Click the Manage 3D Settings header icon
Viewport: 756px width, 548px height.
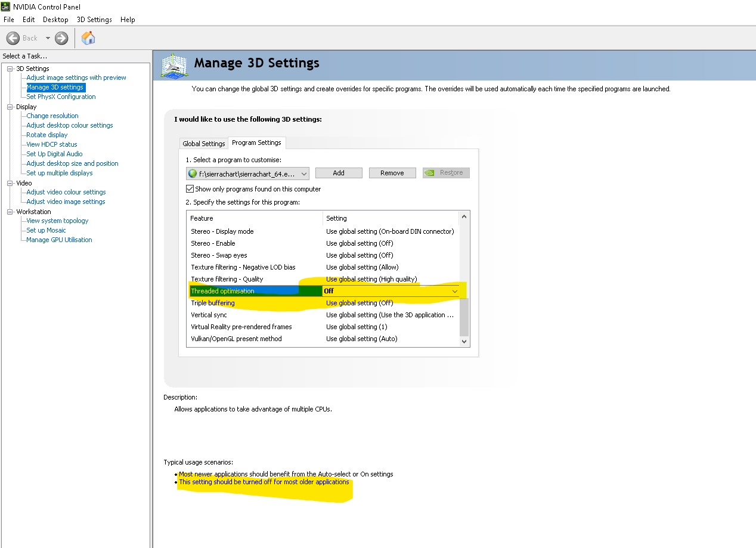tap(174, 65)
